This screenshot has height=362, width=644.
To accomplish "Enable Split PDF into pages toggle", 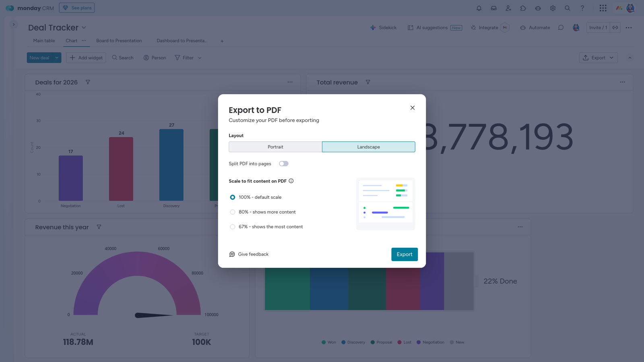I will coord(284,163).
